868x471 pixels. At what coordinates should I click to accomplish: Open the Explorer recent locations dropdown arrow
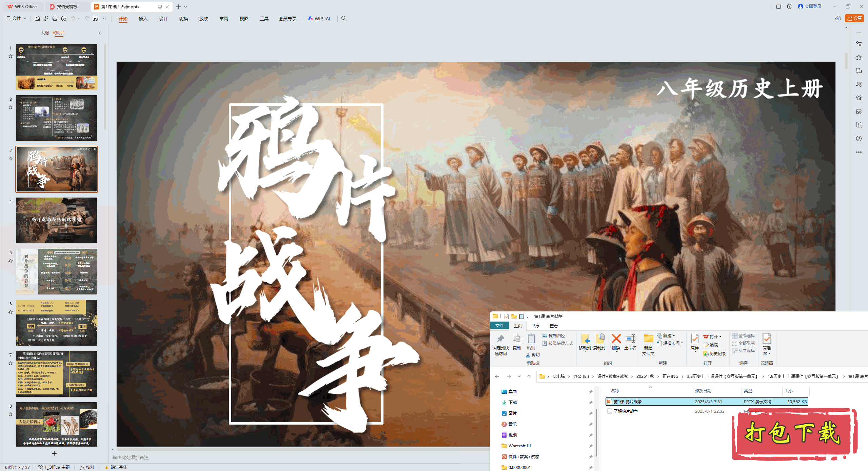(519, 376)
